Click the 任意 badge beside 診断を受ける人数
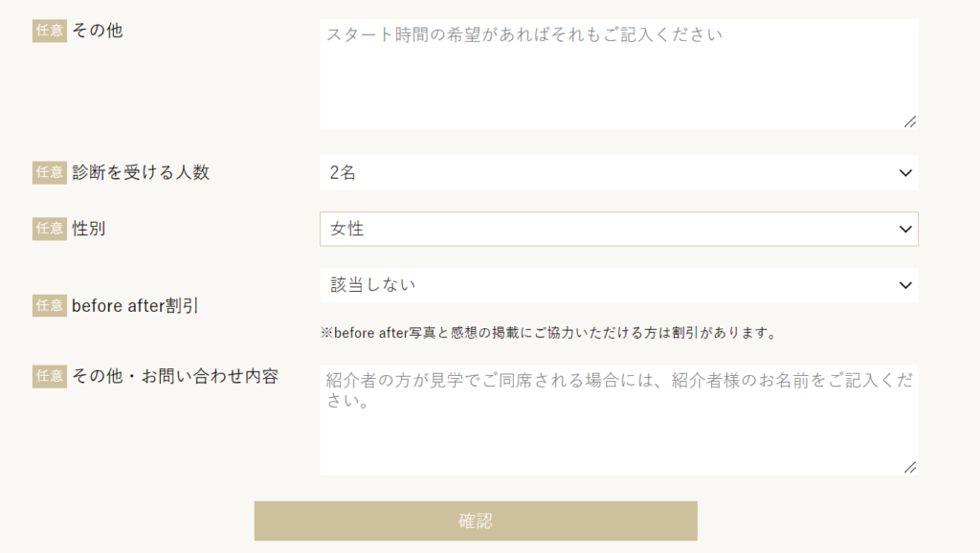980x553 pixels. coord(50,172)
